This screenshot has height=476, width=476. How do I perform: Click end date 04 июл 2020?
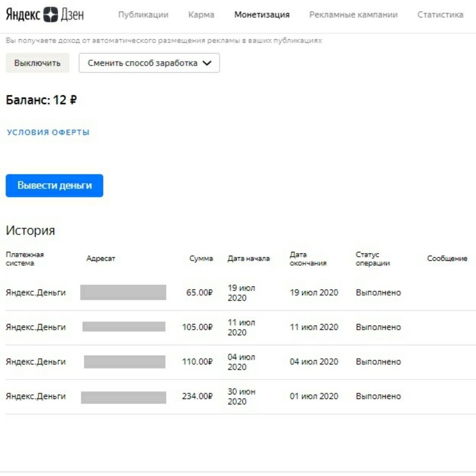click(x=314, y=361)
